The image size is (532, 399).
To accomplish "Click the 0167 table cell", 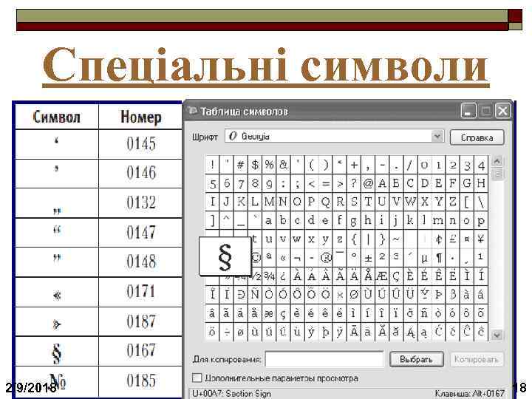I will tap(141, 351).
